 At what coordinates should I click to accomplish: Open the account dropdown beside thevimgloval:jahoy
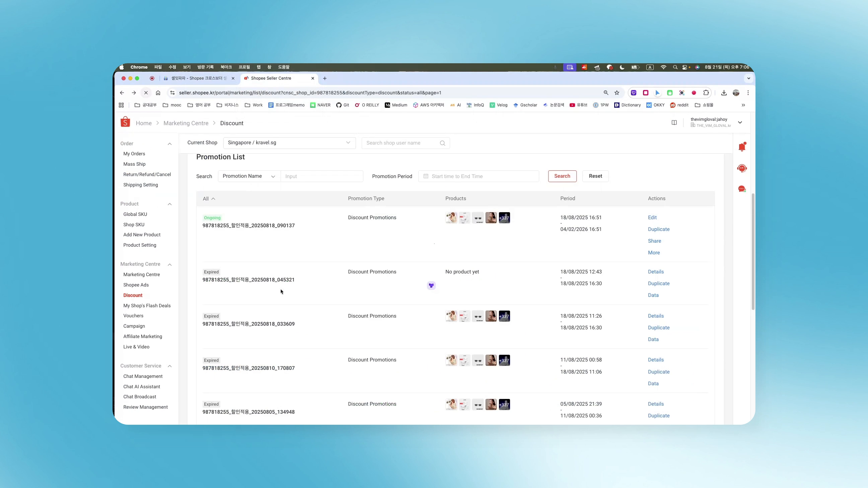pos(740,122)
